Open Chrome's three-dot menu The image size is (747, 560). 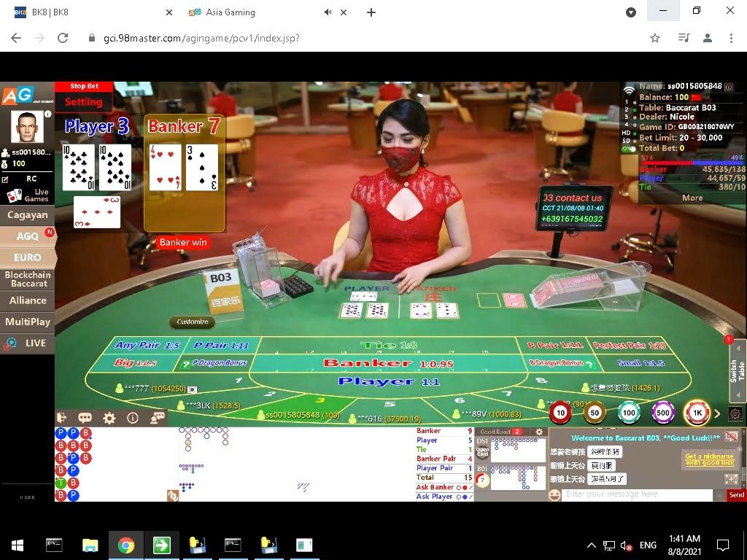tap(731, 38)
